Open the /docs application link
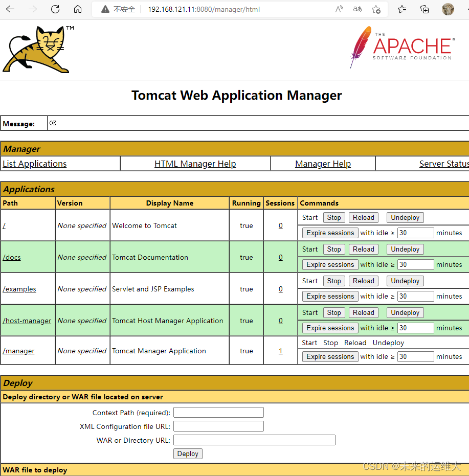The width and height of the screenshot is (469, 476). (12, 258)
